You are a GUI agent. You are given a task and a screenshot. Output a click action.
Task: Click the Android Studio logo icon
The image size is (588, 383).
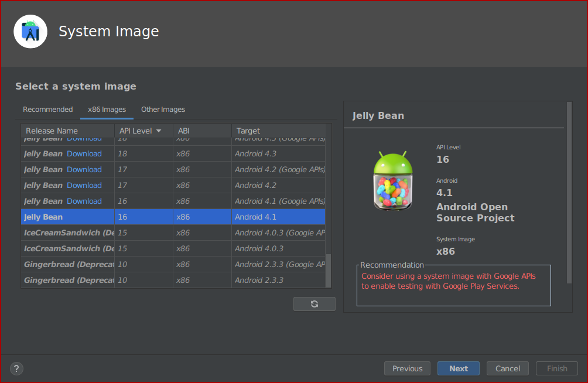click(x=30, y=32)
